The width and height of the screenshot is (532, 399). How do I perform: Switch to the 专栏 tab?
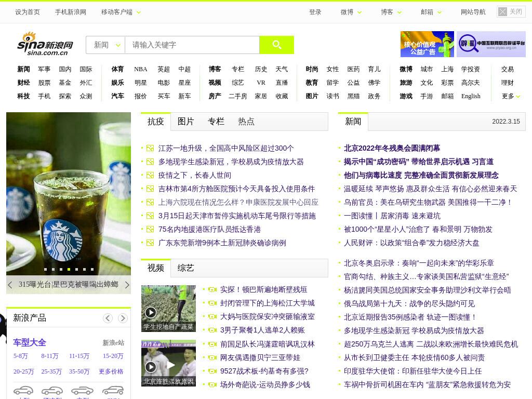tap(216, 122)
